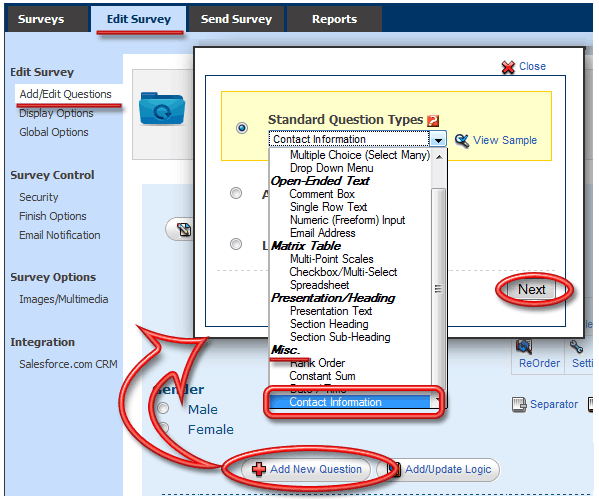This screenshot has width=599, height=499.
Task: Click the Next button
Action: click(531, 290)
